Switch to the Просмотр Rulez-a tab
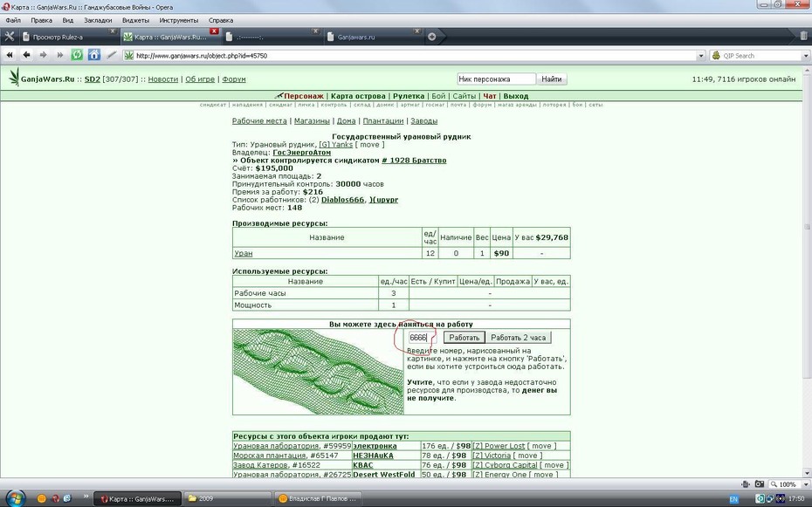The height and width of the screenshot is (507, 812). [69, 37]
